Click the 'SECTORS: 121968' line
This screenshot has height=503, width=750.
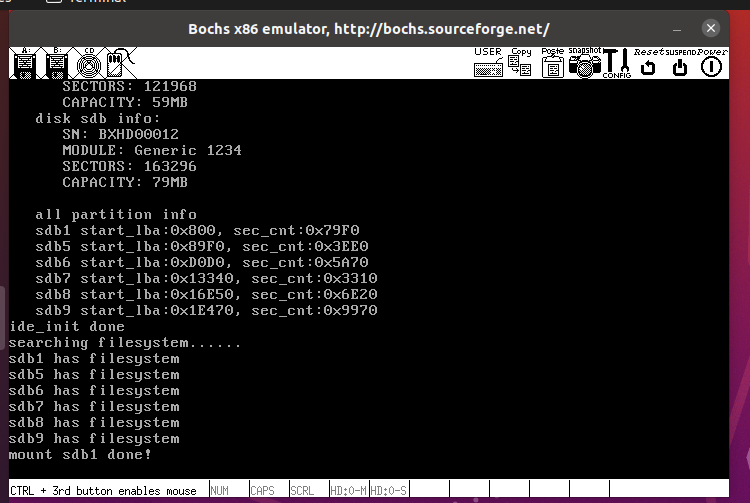click(x=129, y=86)
